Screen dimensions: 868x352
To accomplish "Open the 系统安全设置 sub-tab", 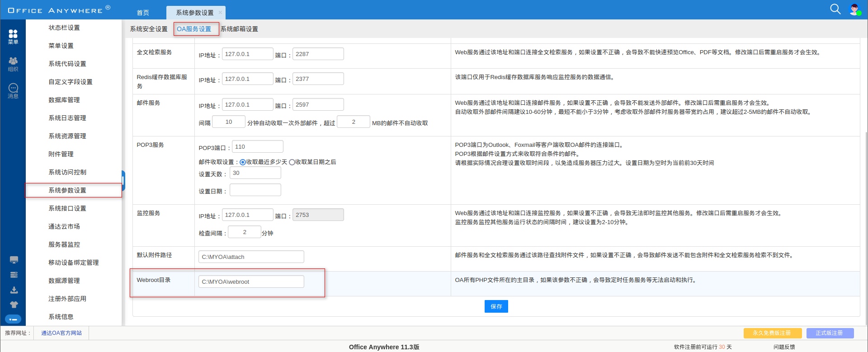I will click(x=149, y=29).
